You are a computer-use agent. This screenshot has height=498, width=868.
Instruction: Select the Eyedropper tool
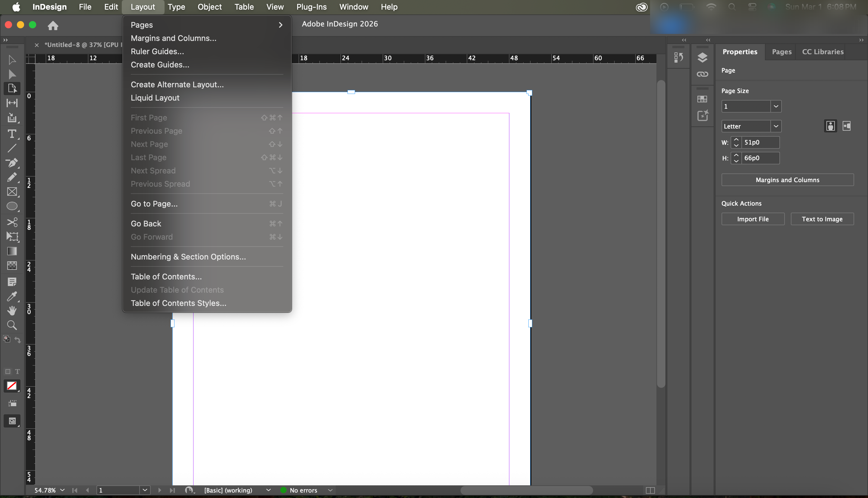(x=12, y=296)
